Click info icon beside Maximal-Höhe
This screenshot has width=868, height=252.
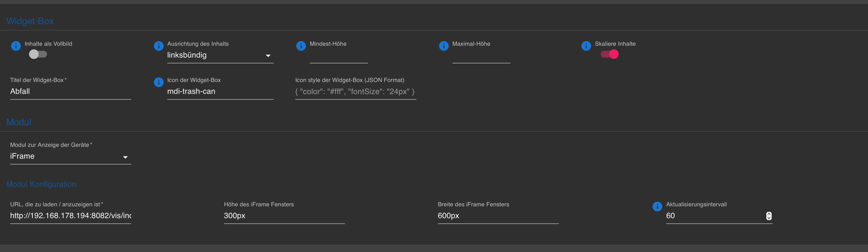click(444, 46)
